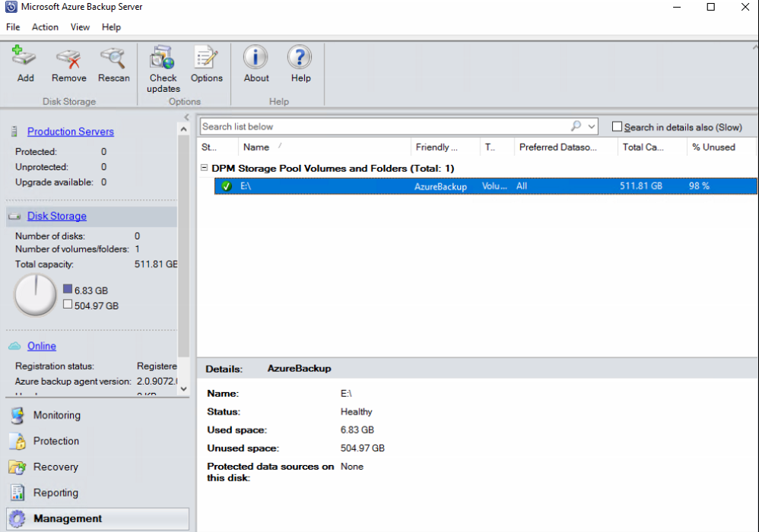Switch to the Recovery workspace
This screenshot has height=532, width=759.
(x=57, y=467)
